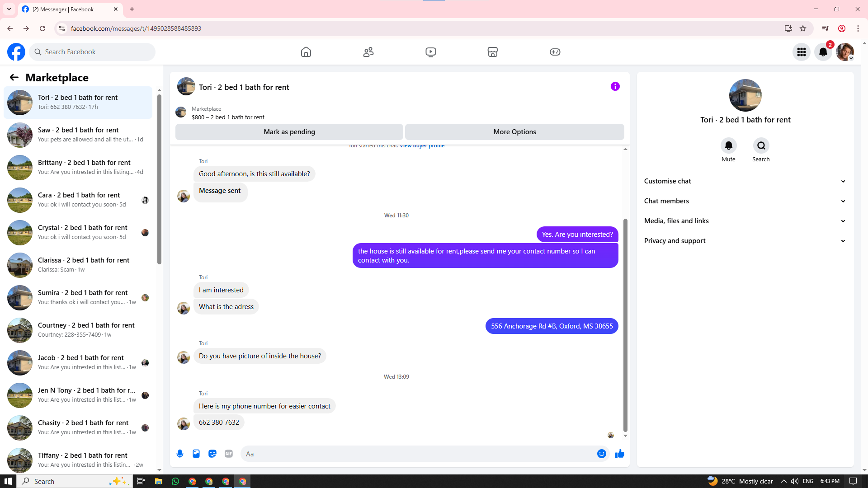The width and height of the screenshot is (868, 488).
Task: Open the GIF picker icon
Action: (x=229, y=454)
